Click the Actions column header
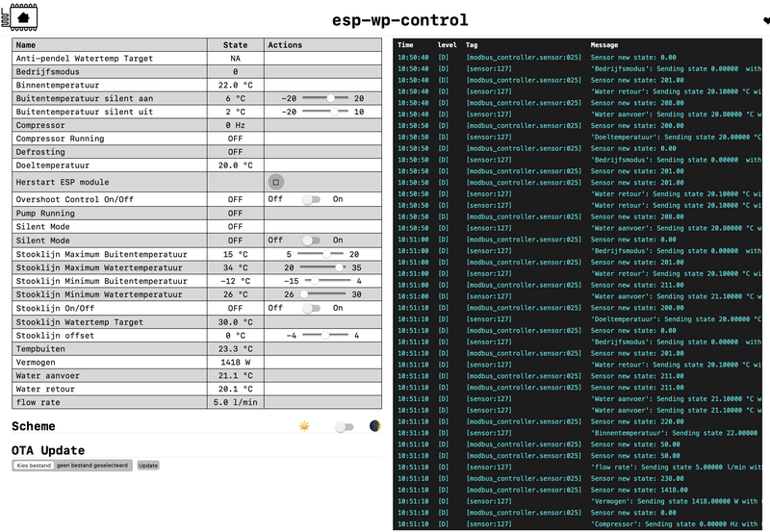Viewport: 770px width, 532px height. (285, 44)
